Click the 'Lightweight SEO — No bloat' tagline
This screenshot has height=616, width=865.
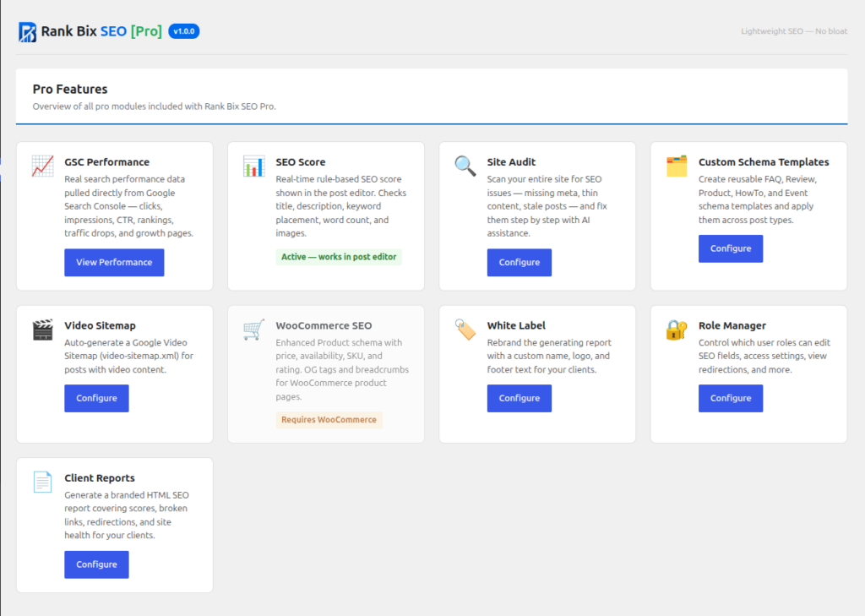(794, 31)
